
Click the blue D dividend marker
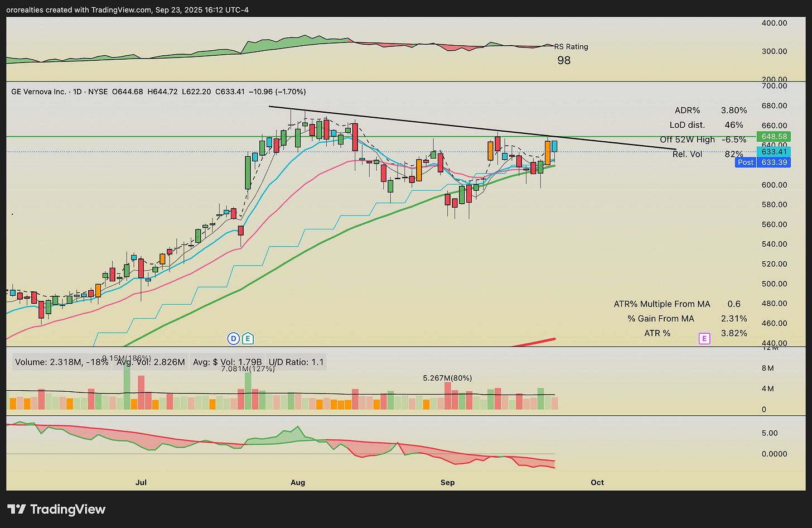[233, 338]
